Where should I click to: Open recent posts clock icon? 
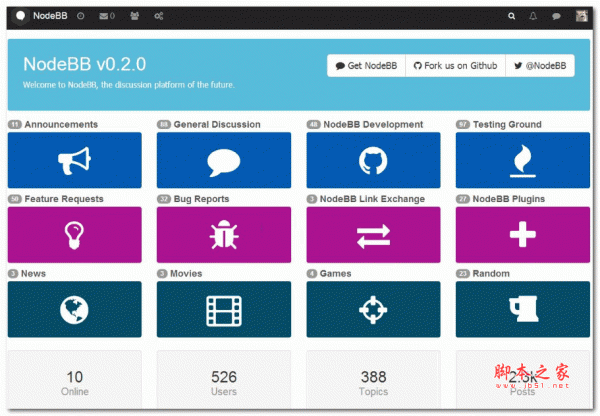80,16
